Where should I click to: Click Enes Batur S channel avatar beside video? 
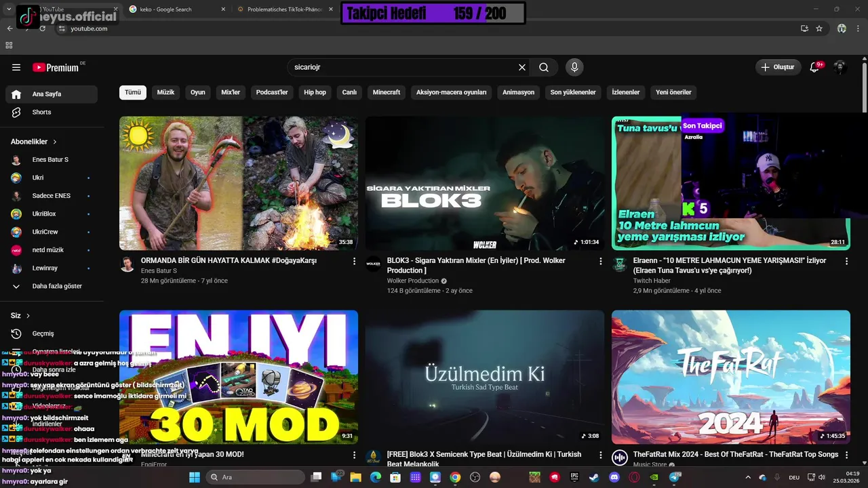click(x=127, y=264)
